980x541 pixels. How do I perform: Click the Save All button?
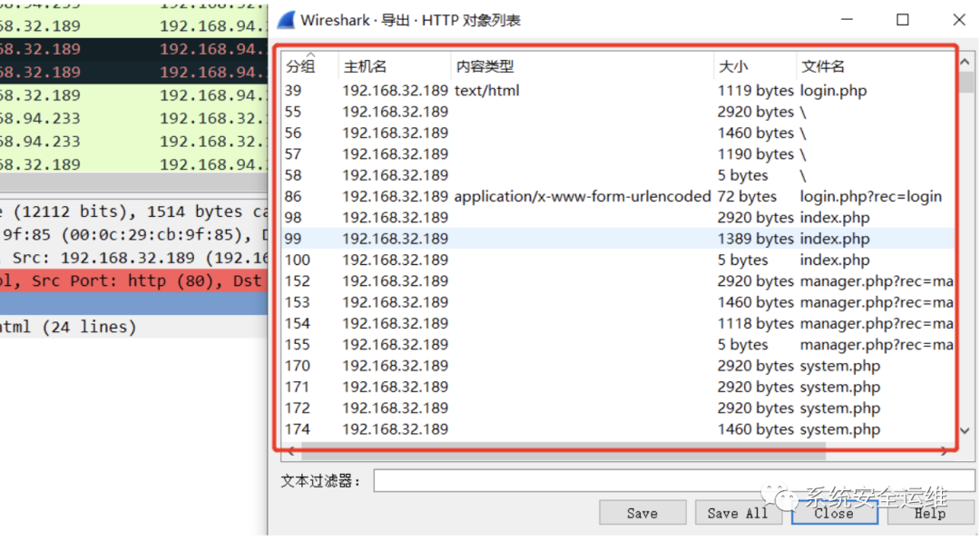pyautogui.click(x=738, y=513)
